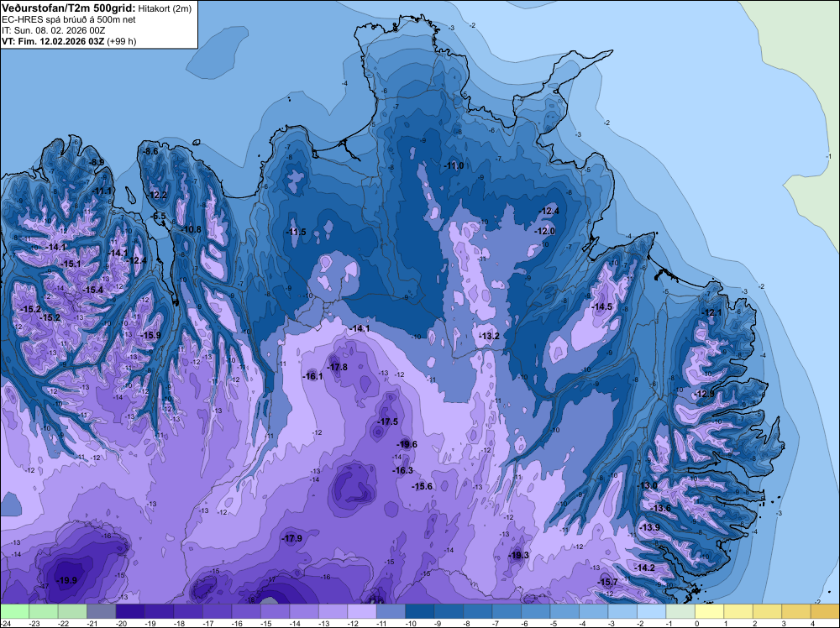Click the '(+99 h)' forecast offset text

[122, 41]
